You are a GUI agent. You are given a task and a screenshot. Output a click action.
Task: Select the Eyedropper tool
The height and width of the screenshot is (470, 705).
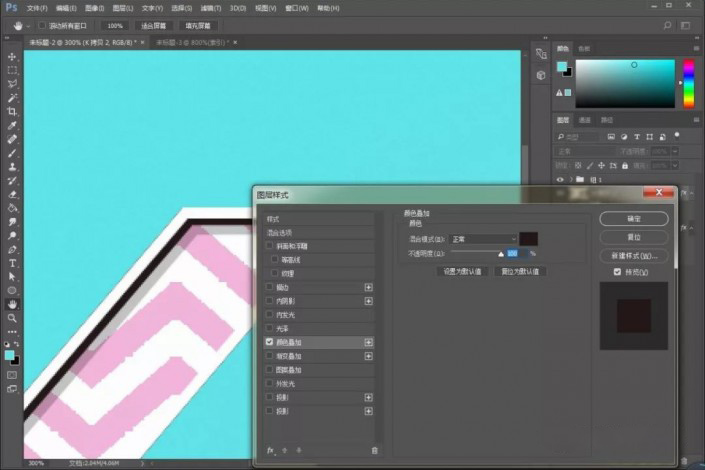tap(12, 125)
